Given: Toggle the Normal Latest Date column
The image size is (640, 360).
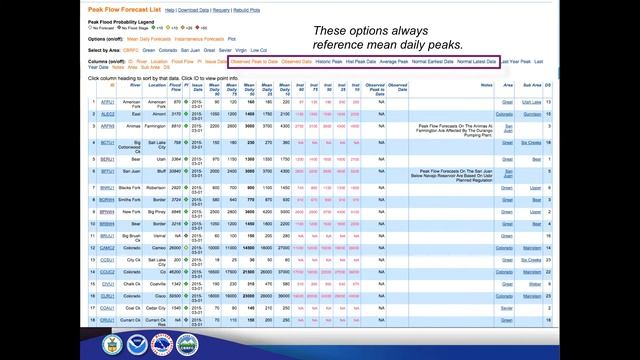Looking at the screenshot, I should pyautogui.click(x=476, y=62).
